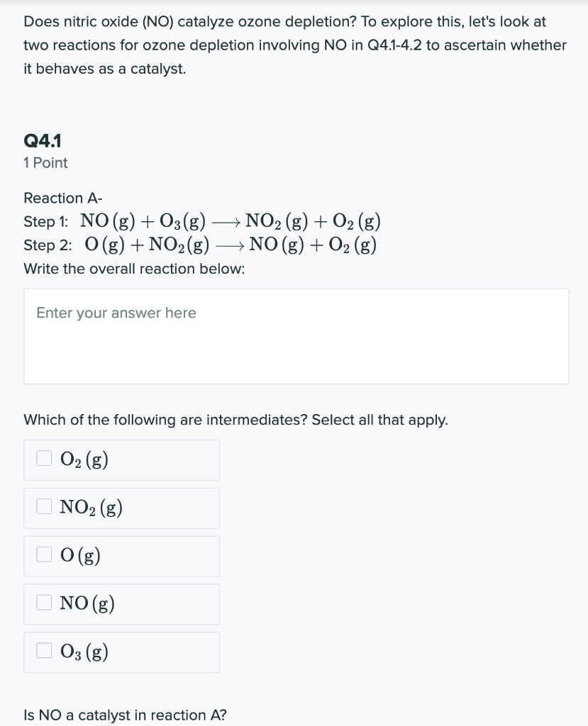
Task: Click the Step 1 reaction equation
Action: click(x=231, y=221)
